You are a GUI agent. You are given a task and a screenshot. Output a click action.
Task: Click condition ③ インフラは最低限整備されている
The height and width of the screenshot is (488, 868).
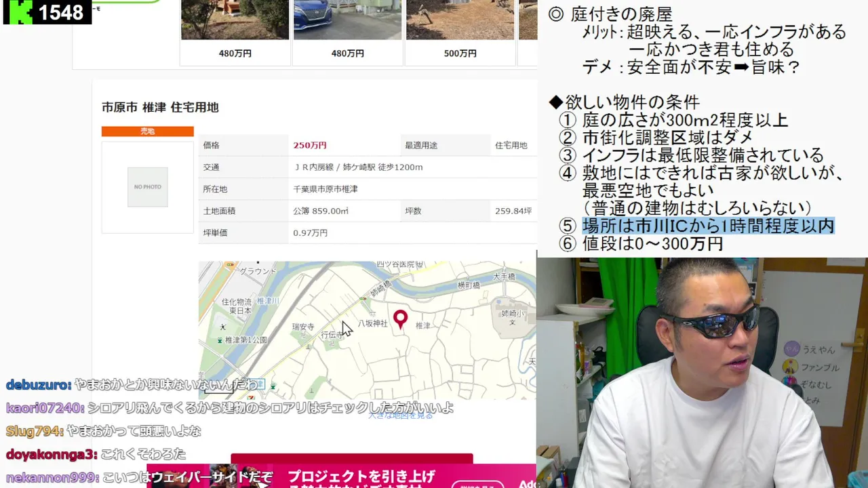691,155
